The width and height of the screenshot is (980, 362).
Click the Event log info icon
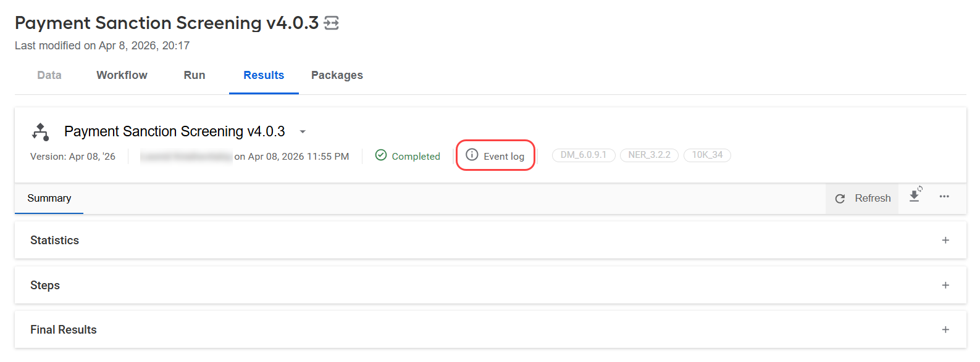click(x=472, y=155)
